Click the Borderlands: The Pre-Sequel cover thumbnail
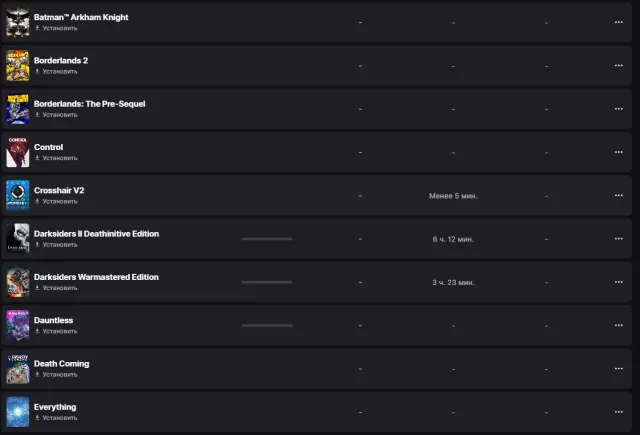The width and height of the screenshot is (640, 435). [18, 109]
